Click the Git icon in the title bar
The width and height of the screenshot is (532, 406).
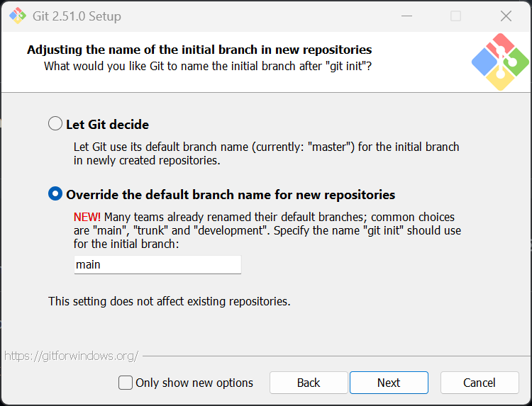(17, 16)
